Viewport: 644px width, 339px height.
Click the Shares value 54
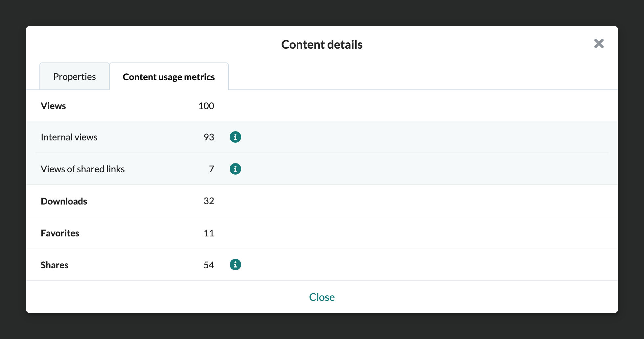(209, 265)
